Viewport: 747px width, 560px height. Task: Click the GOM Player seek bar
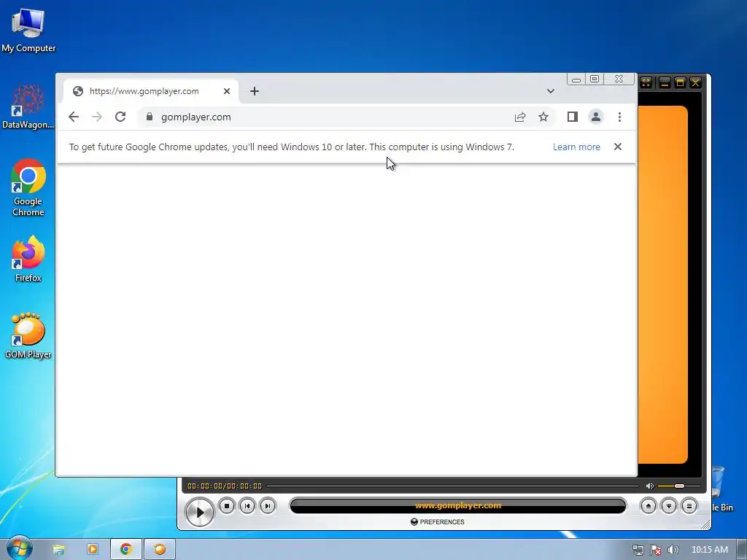pos(452,486)
